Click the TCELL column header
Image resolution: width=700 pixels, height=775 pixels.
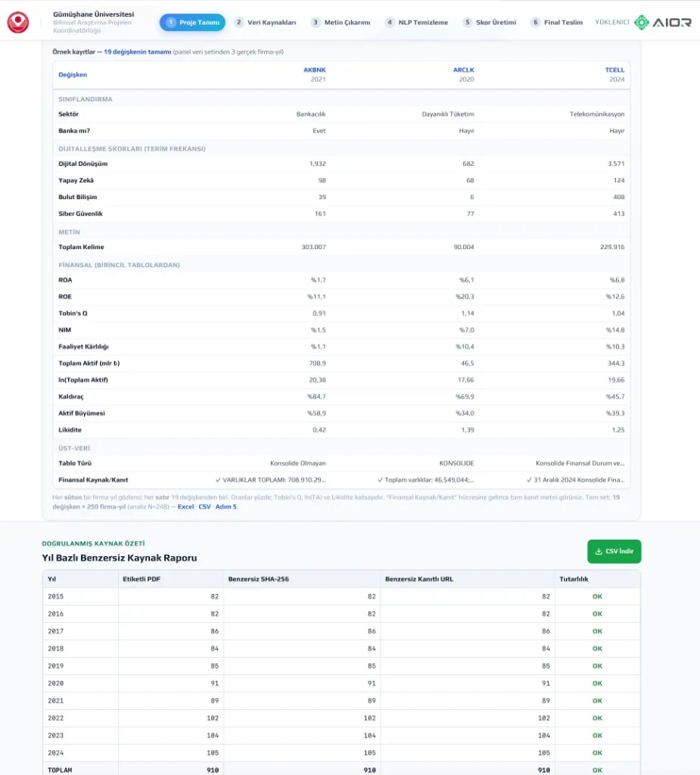click(614, 70)
